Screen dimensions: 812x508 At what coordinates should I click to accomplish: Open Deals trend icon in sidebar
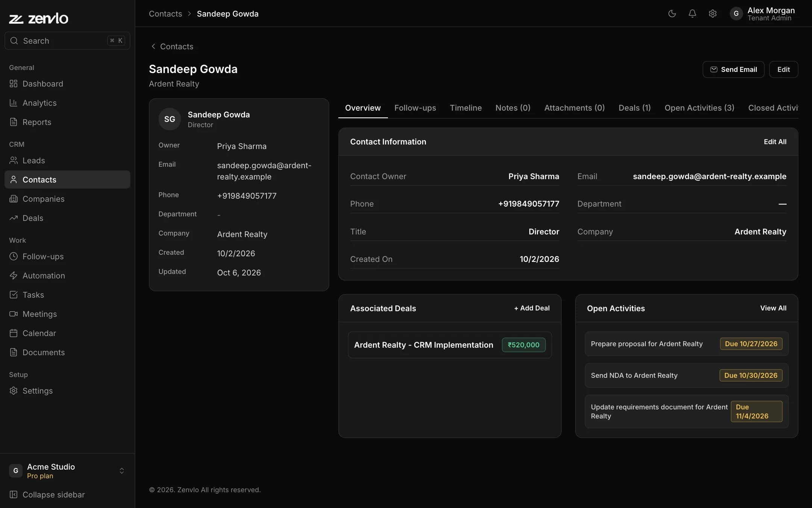(14, 218)
